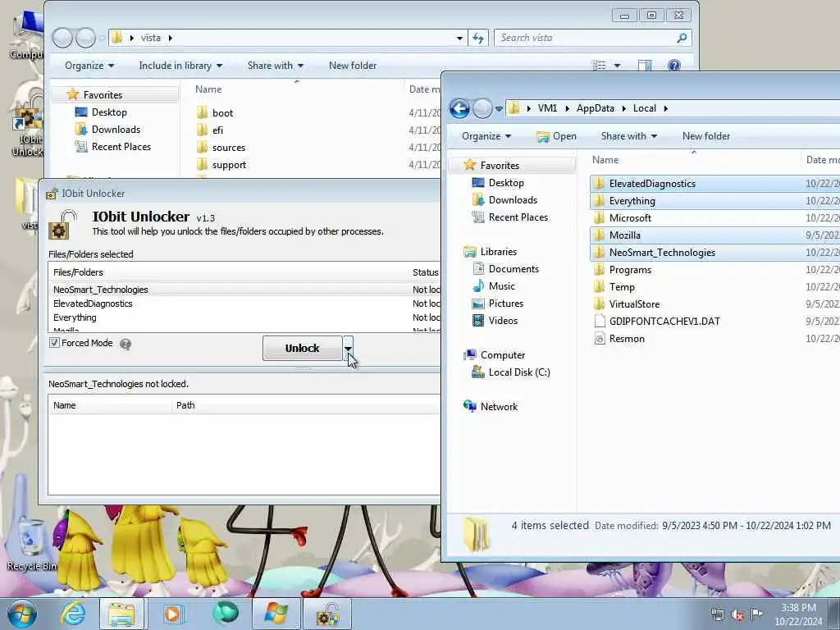Viewport: 840px width, 630px height.
Task: Open Desktop under Favorites in Local window
Action: pyautogui.click(x=505, y=183)
